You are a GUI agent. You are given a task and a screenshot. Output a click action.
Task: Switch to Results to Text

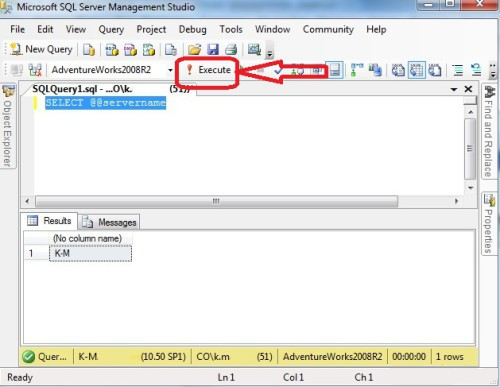pos(398,70)
